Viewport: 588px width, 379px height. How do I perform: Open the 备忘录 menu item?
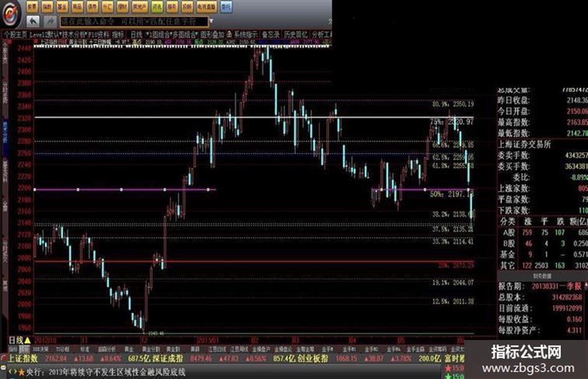coord(271,34)
